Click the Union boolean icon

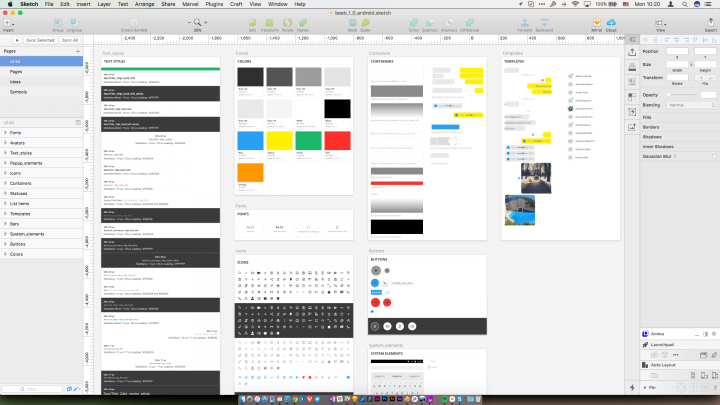click(x=414, y=22)
